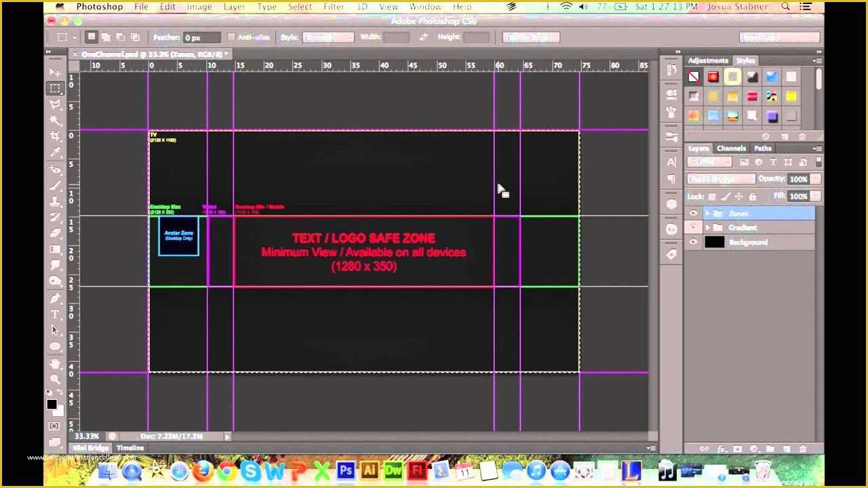Open the Layers panel flyout menu
This screenshot has height=488, width=868.
[816, 148]
